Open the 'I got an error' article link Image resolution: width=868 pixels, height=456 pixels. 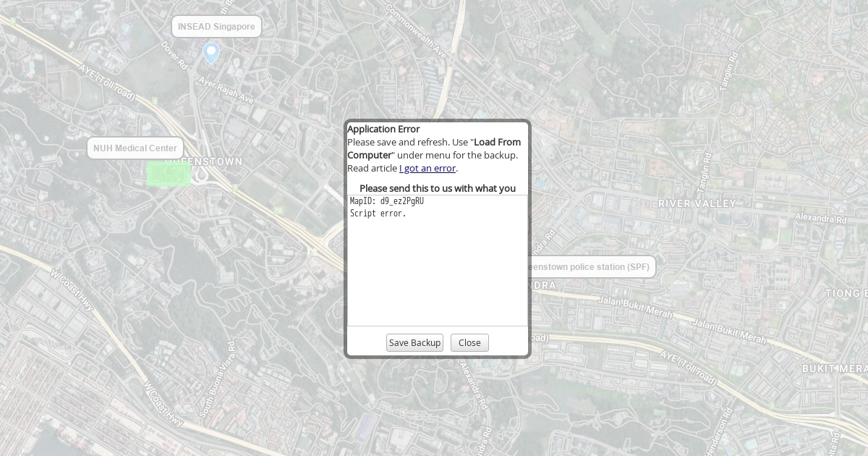[x=427, y=169]
